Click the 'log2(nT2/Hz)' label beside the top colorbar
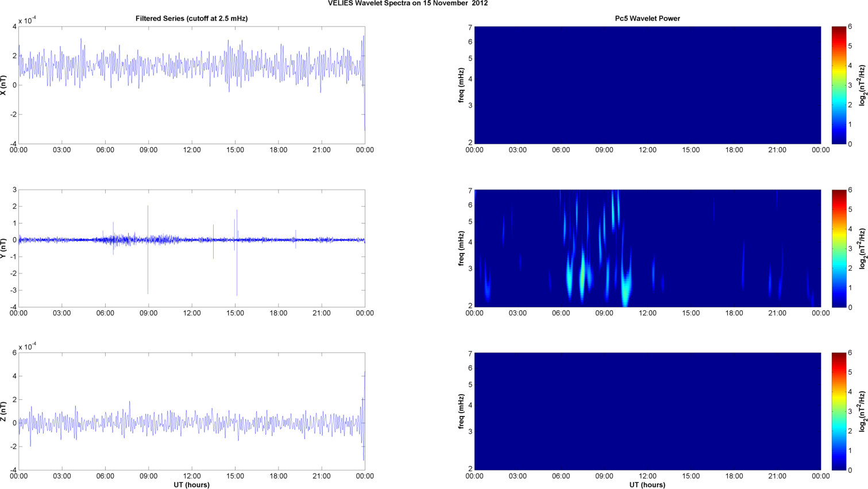Screen dimensions: 868x489 coord(863,85)
